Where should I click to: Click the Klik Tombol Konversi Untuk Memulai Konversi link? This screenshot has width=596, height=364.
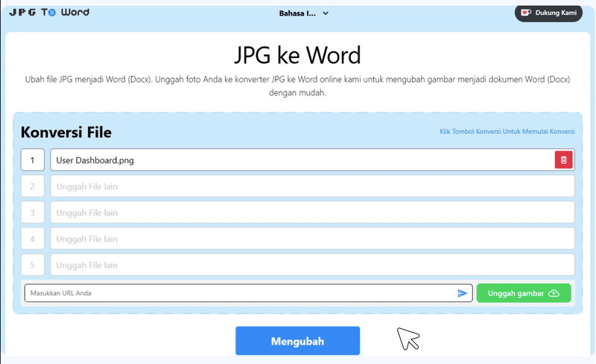click(507, 132)
